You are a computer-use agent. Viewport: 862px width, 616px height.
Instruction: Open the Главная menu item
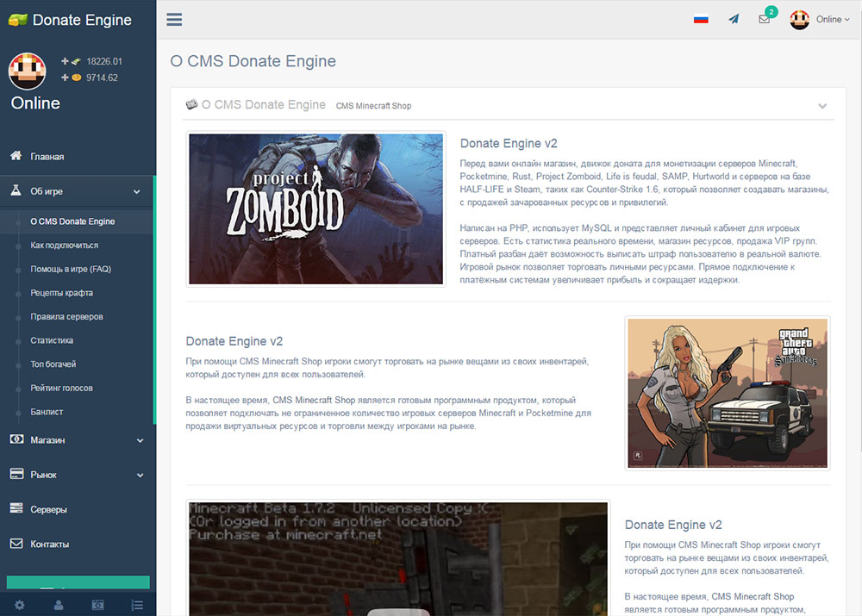point(47,157)
